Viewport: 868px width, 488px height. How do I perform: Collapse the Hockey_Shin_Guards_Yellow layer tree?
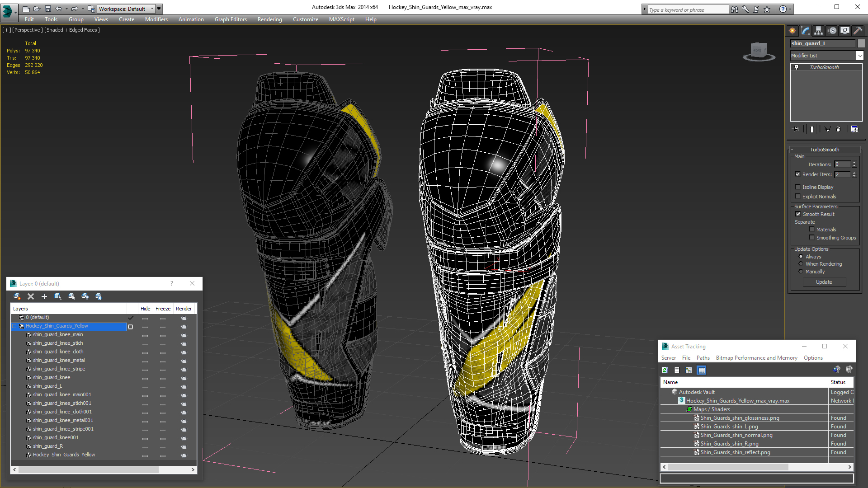[14, 326]
